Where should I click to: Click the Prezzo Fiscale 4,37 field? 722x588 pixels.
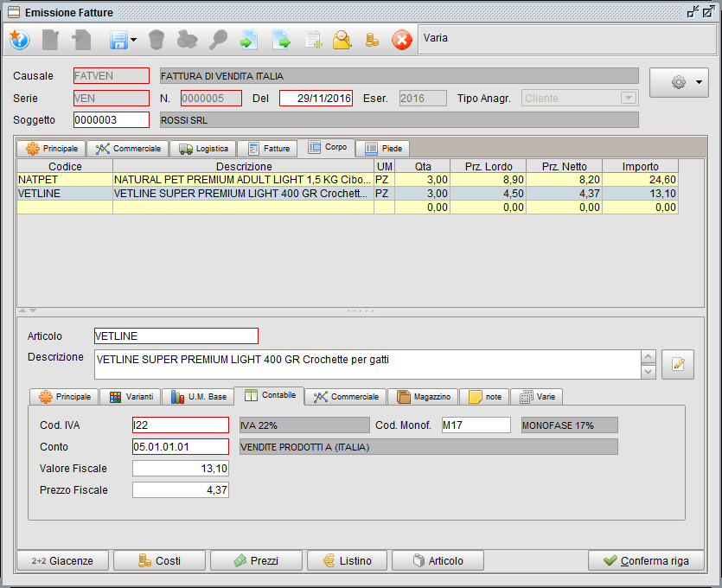coord(181,490)
